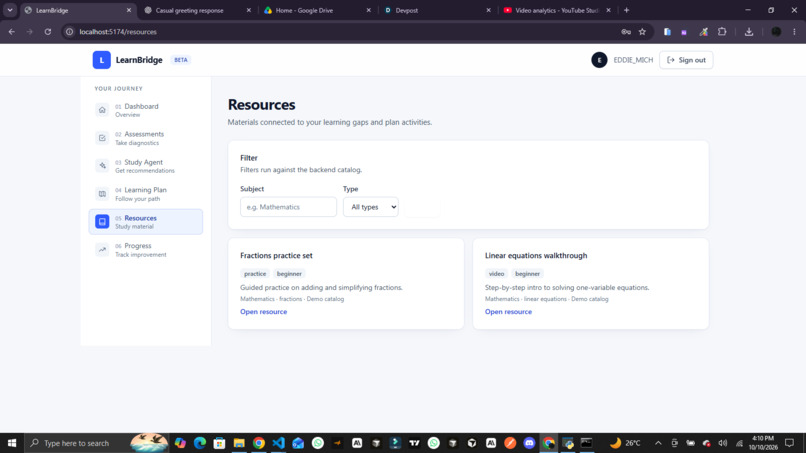Viewport: 806px width, 453px height.
Task: Open the taskbar clock showing 4:10 PM
Action: point(763,443)
